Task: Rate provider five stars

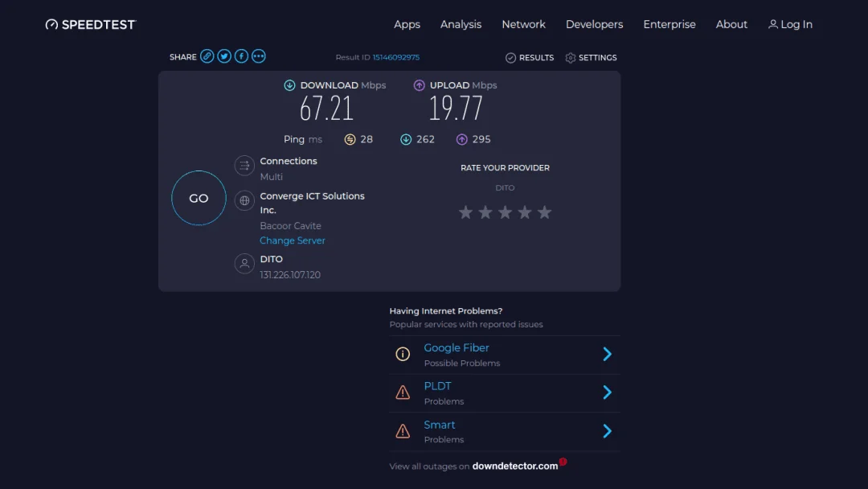Action: click(x=545, y=212)
